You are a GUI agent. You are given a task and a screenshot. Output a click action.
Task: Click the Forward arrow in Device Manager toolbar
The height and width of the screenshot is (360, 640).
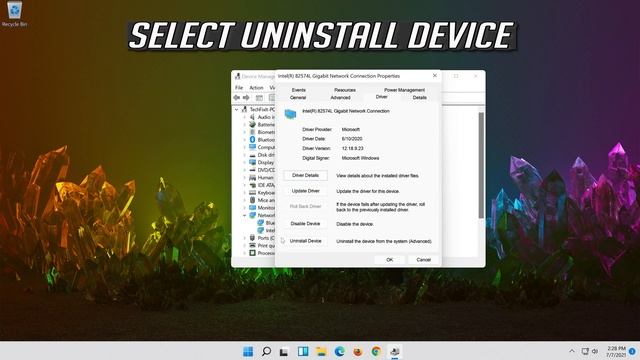pyautogui.click(x=246, y=98)
